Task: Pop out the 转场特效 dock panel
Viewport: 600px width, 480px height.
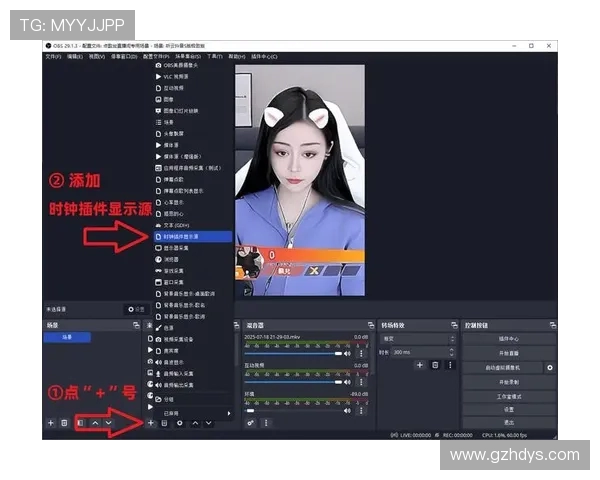Action: point(454,325)
